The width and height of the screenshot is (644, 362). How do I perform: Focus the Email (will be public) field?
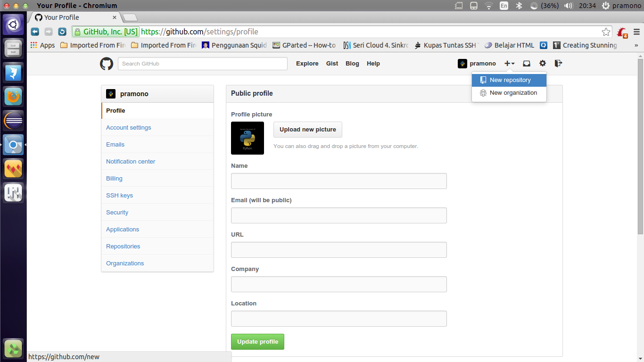coord(339,215)
